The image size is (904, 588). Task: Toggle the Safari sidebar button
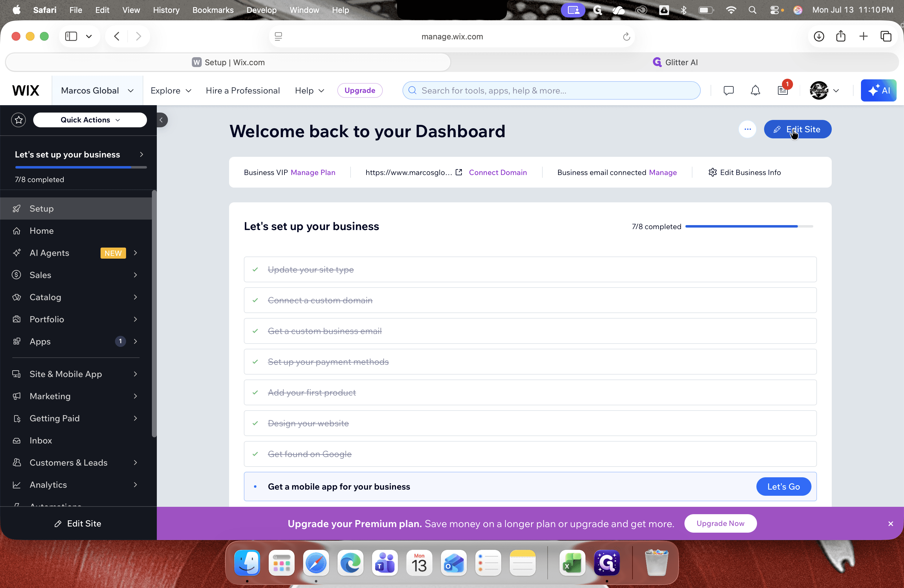click(71, 37)
